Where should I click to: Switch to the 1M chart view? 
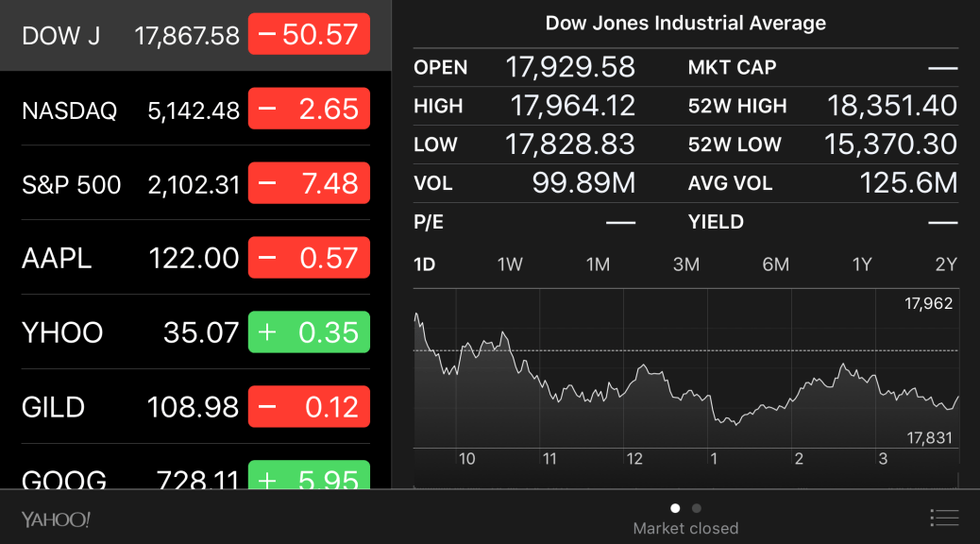pyautogui.click(x=598, y=264)
